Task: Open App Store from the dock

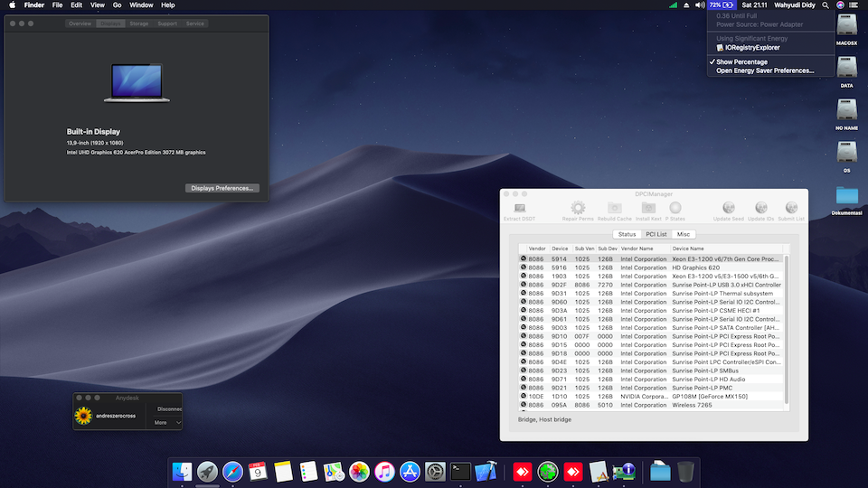Action: (410, 472)
